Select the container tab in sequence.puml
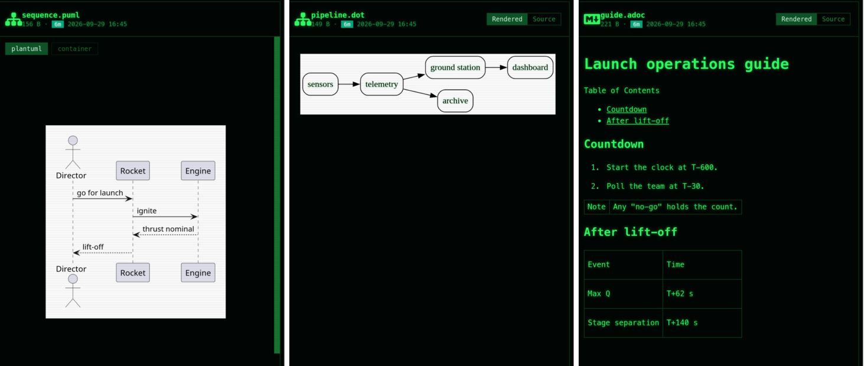 click(75, 49)
